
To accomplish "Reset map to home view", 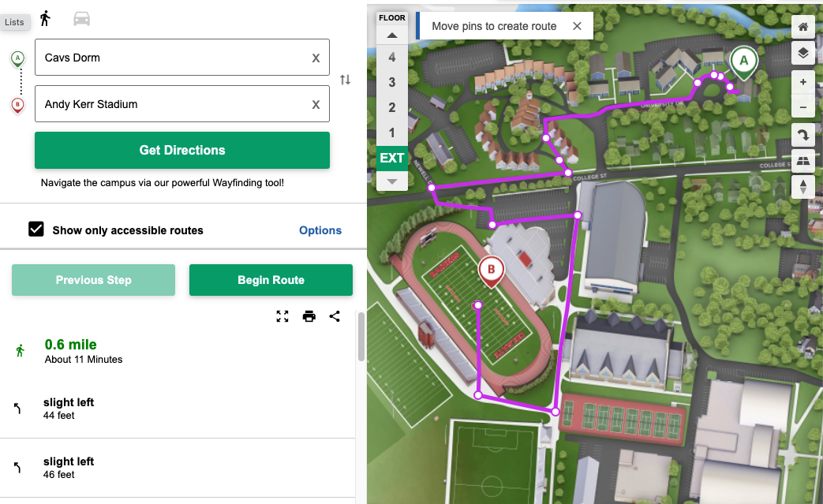I will pos(803,27).
